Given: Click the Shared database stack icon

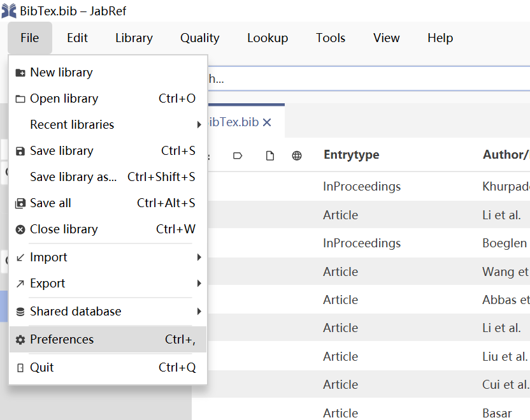Looking at the screenshot, I should click(20, 312).
